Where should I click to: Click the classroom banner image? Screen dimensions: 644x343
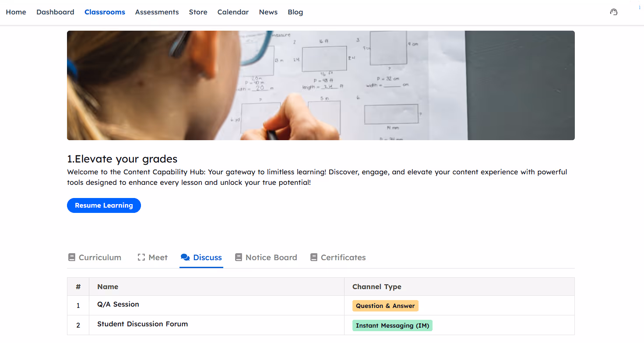click(320, 85)
